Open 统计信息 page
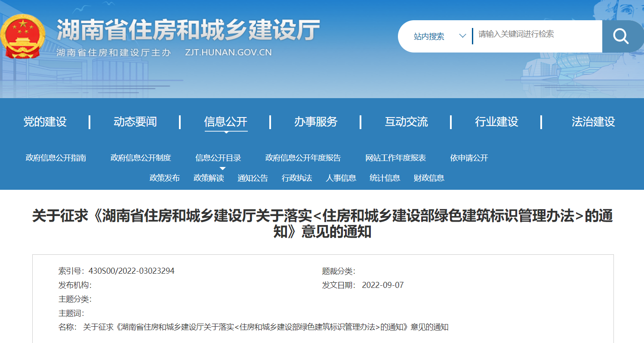 tap(385, 178)
